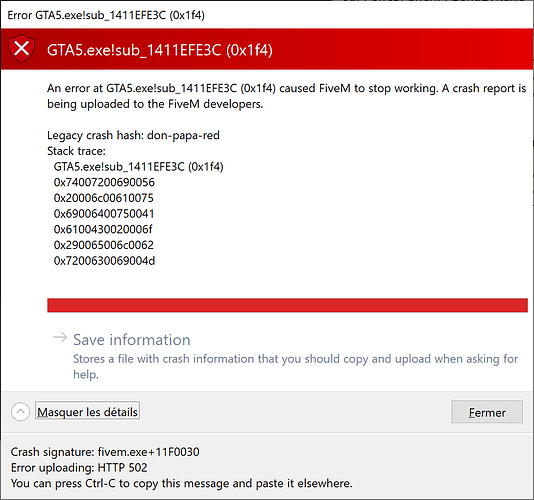Screen dimensions: 534x500
Task: Click the Crash signature fivem.exe+11F0030 text
Action: (x=105, y=452)
